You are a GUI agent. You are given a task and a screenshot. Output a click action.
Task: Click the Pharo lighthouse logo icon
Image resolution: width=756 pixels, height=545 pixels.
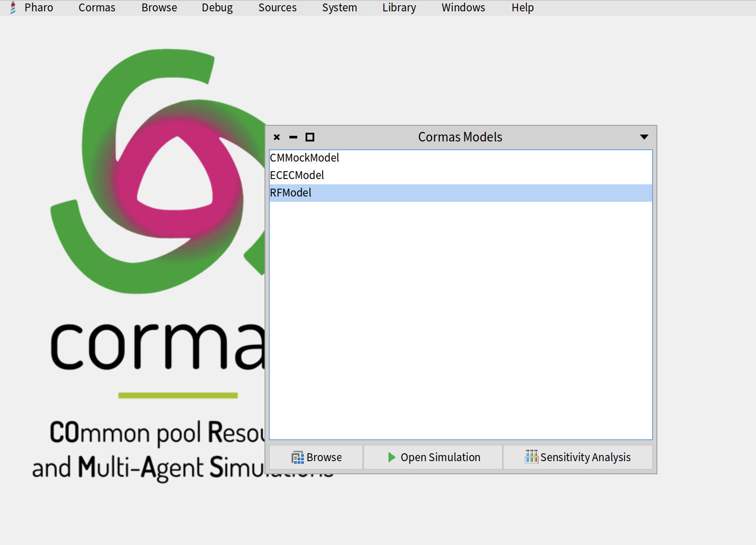[x=13, y=8]
